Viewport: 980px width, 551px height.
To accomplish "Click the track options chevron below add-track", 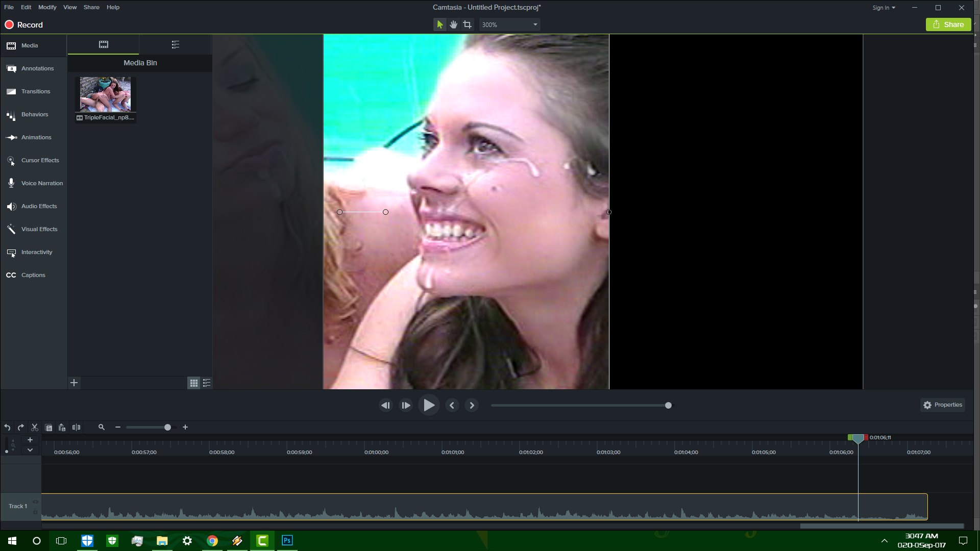I will pyautogui.click(x=30, y=450).
